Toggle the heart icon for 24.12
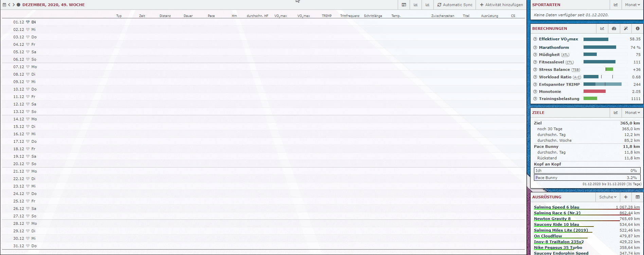This screenshot has width=644, height=255. 28,194
